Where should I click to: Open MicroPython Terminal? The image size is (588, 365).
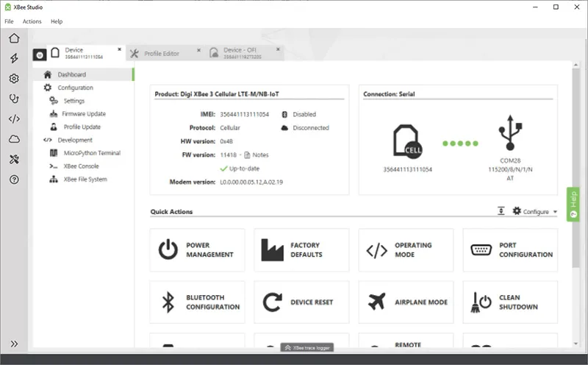point(92,153)
